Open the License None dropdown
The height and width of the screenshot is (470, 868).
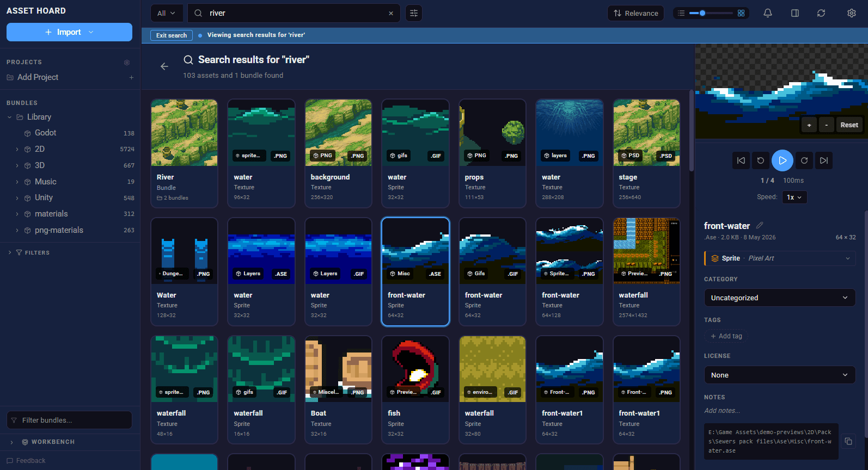pos(780,375)
